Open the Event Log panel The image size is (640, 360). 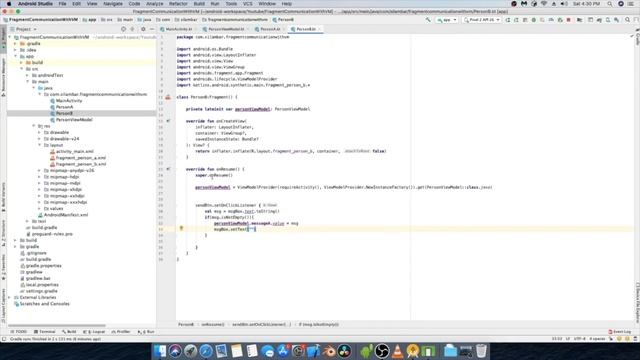tap(619, 332)
